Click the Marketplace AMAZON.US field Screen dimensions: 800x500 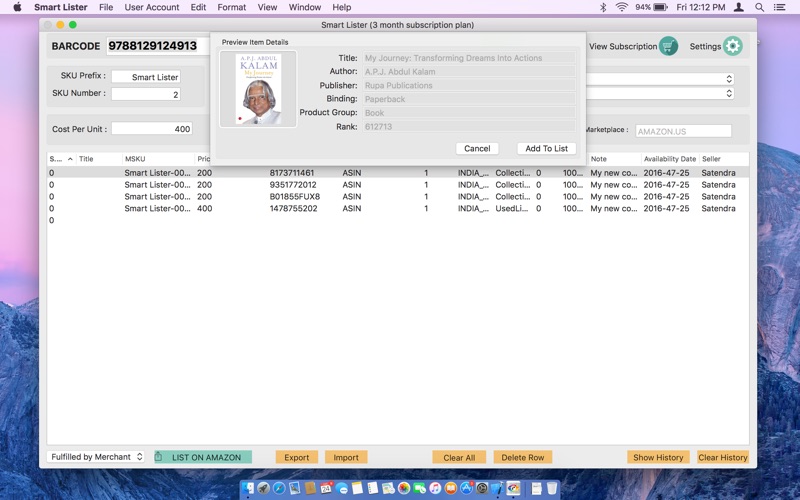(x=683, y=131)
